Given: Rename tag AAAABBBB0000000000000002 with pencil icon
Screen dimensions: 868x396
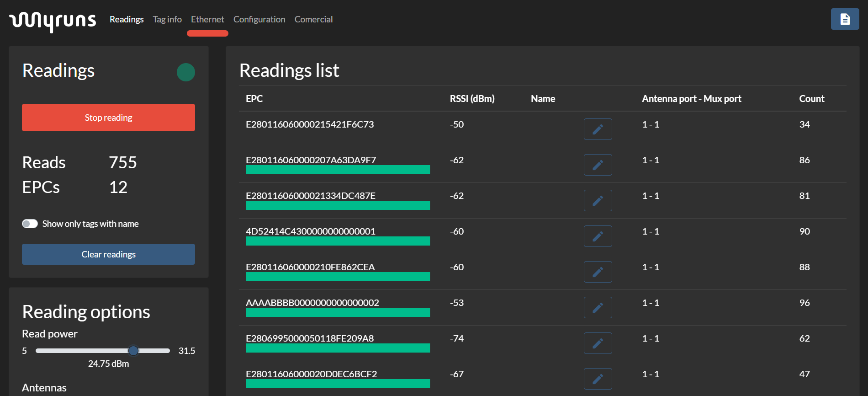Looking at the screenshot, I should tap(598, 308).
